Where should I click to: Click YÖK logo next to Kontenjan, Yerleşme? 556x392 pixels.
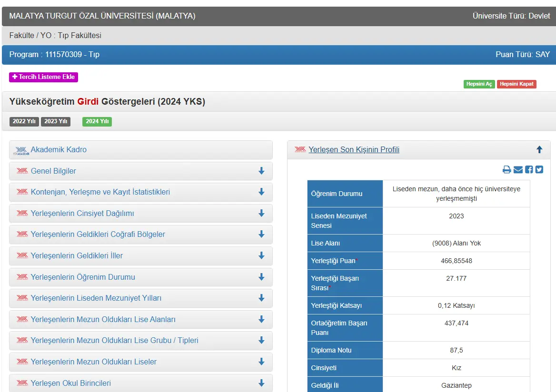[22, 191]
